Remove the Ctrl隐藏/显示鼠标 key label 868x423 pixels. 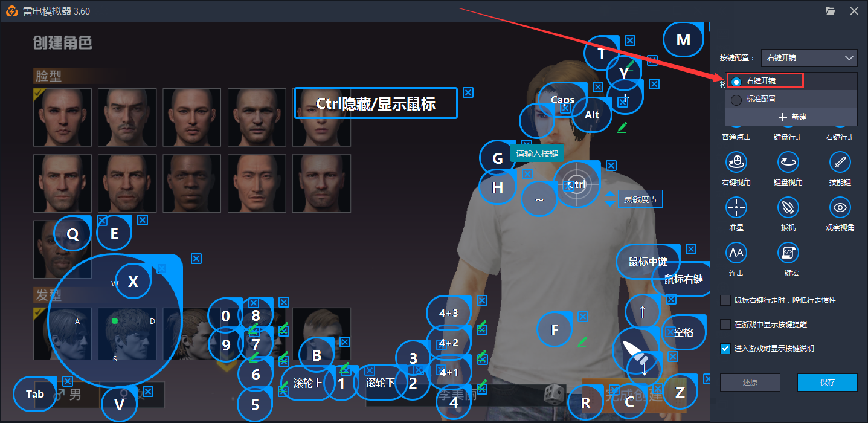click(x=468, y=92)
